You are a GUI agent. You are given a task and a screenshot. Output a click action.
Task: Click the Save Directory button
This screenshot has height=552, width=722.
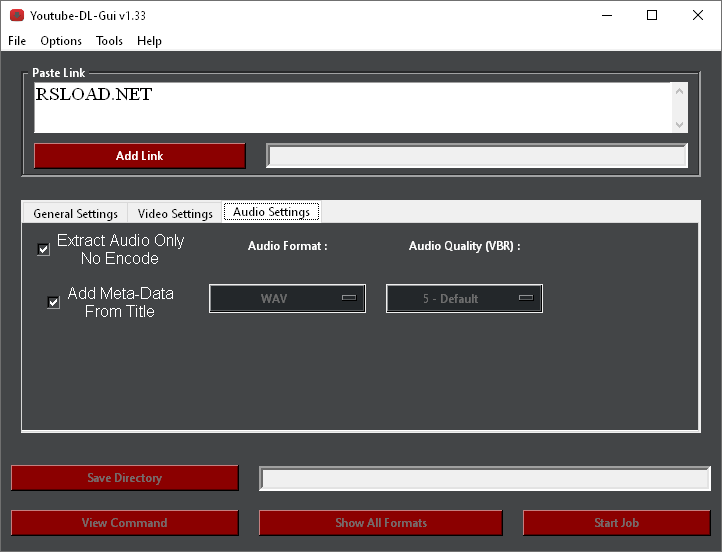(125, 478)
